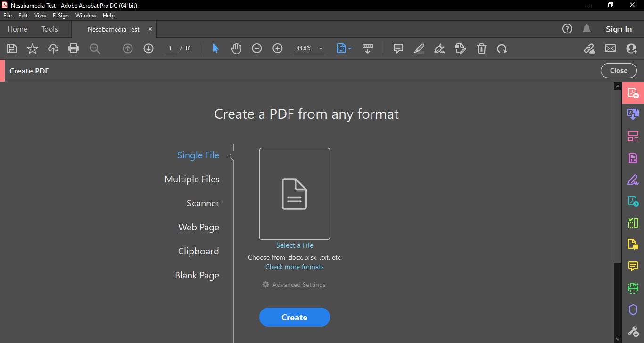This screenshot has height=343, width=644.
Task: Open the zoom level dropdown
Action: tap(321, 49)
